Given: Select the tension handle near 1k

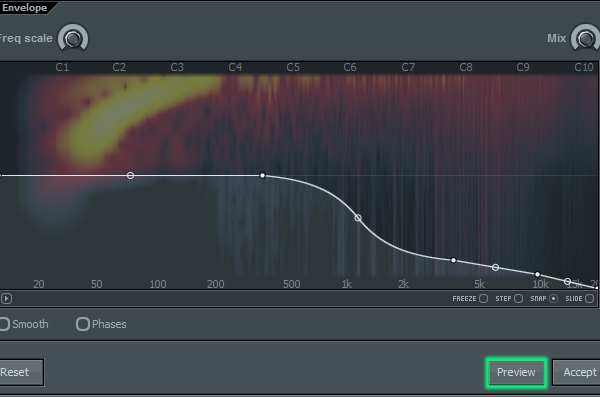Looking at the screenshot, I should [358, 218].
